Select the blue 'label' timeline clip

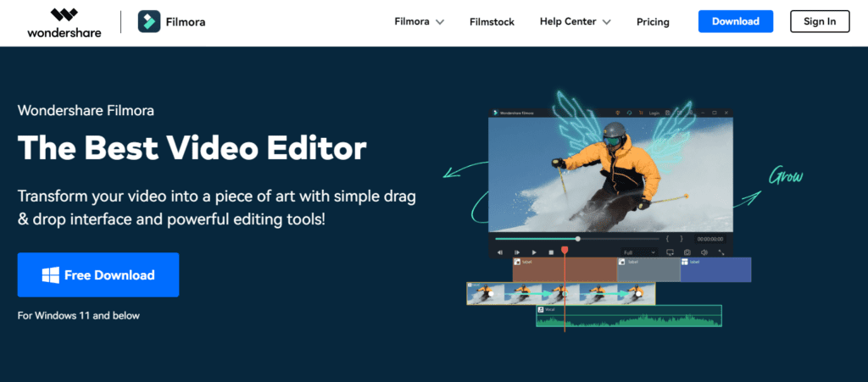click(x=715, y=270)
